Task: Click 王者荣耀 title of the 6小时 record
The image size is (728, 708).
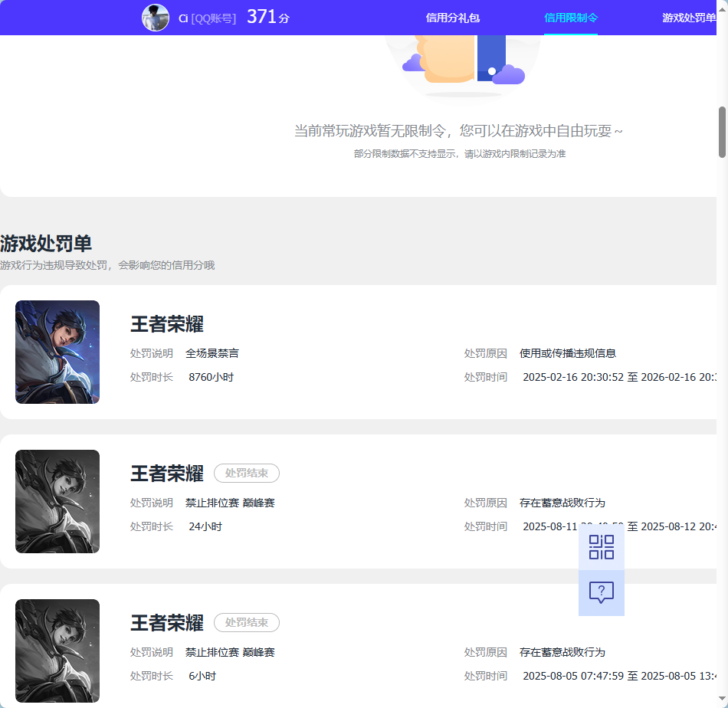Action: click(x=167, y=623)
